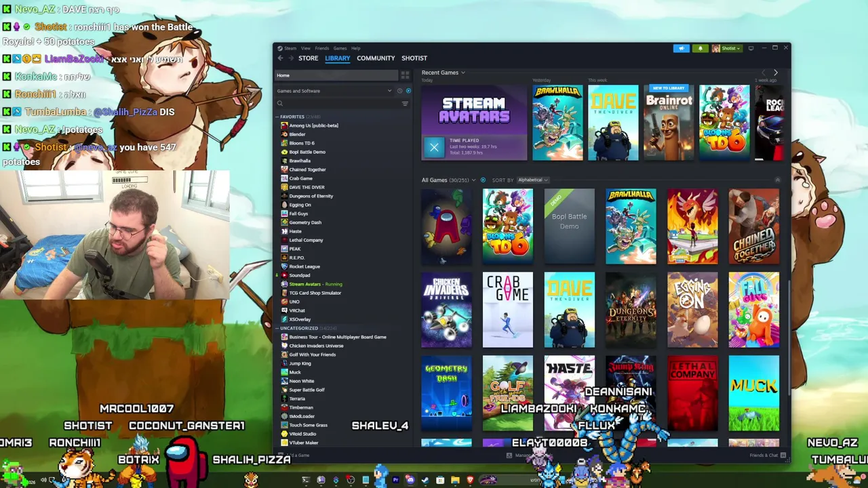This screenshot has height=488, width=868.
Task: Open Discord from the Windows taskbar
Action: pos(410,480)
